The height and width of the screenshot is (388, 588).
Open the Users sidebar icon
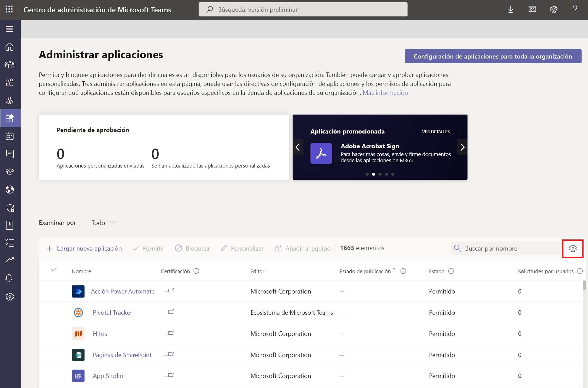click(10, 83)
